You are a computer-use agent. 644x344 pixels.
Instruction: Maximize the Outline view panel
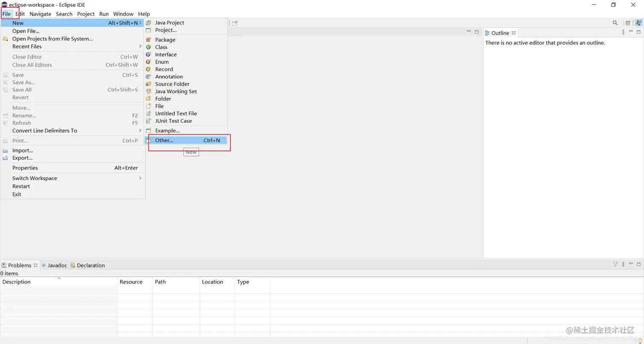638,32
